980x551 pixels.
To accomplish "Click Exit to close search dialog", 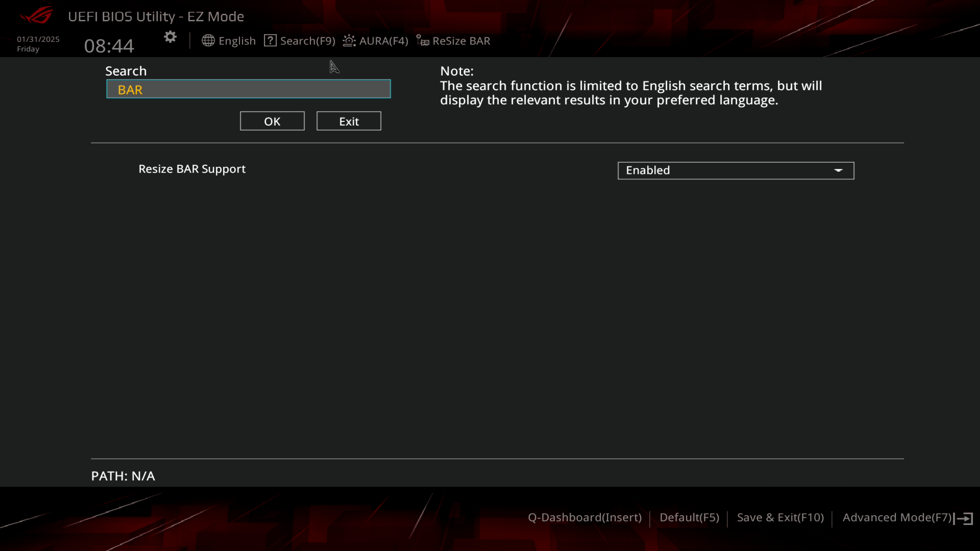I will [x=349, y=121].
